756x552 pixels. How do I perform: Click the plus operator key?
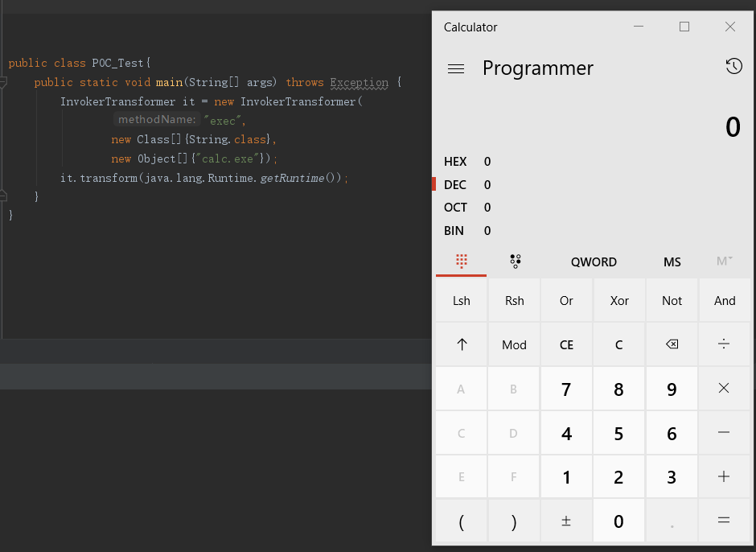point(725,476)
